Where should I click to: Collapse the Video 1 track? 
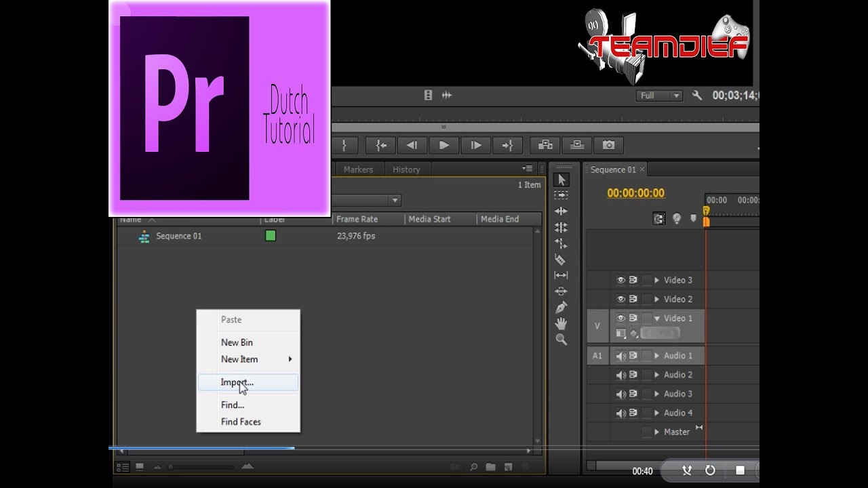tap(656, 318)
